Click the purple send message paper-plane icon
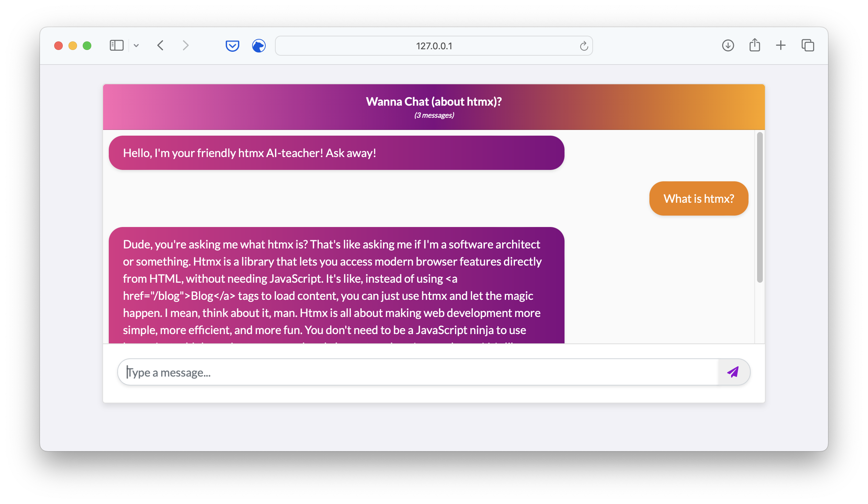 733,372
